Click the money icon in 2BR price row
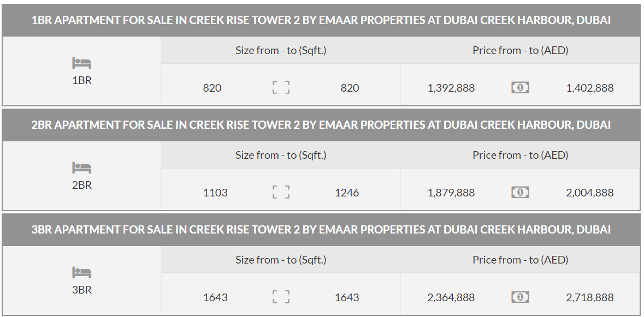644x317 pixels. (x=520, y=192)
